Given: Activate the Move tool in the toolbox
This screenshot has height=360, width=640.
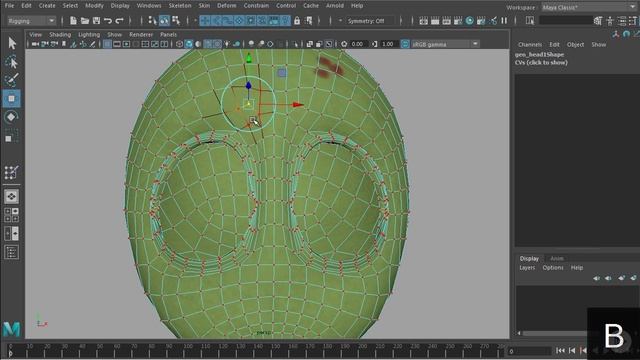Looking at the screenshot, I should pyautogui.click(x=11, y=99).
